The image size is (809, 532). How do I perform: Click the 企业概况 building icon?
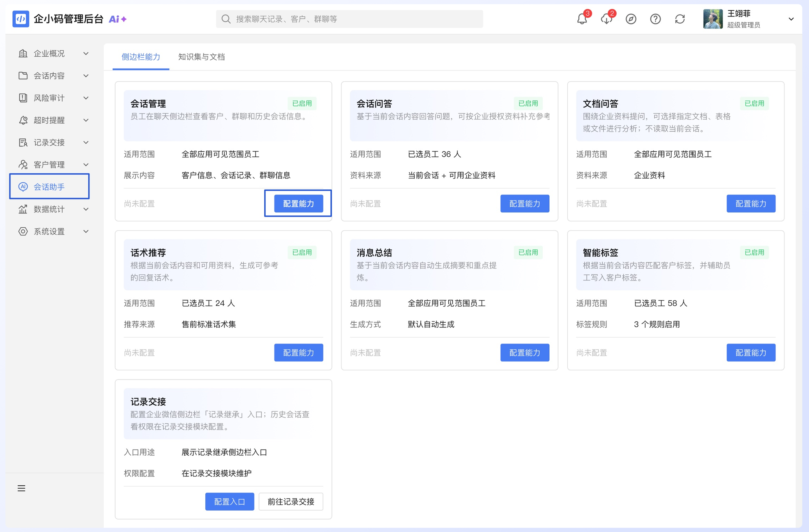tap(23, 53)
